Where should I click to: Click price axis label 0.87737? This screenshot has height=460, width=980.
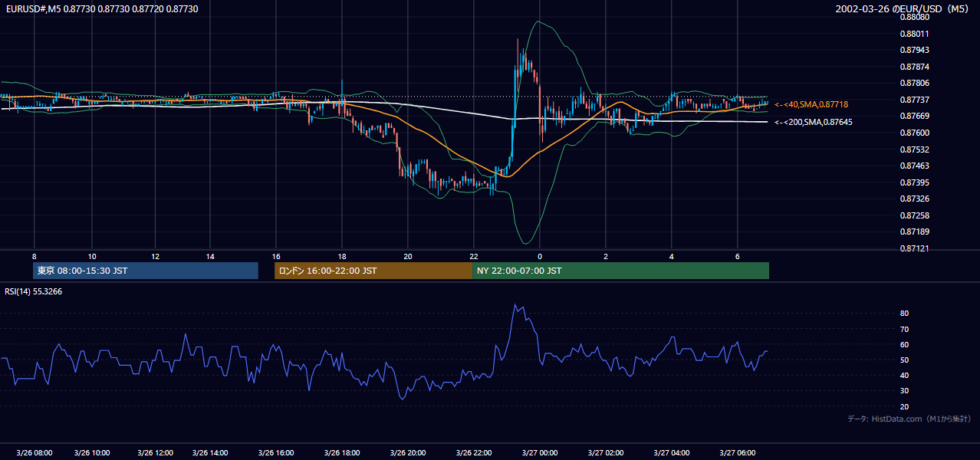[915, 100]
